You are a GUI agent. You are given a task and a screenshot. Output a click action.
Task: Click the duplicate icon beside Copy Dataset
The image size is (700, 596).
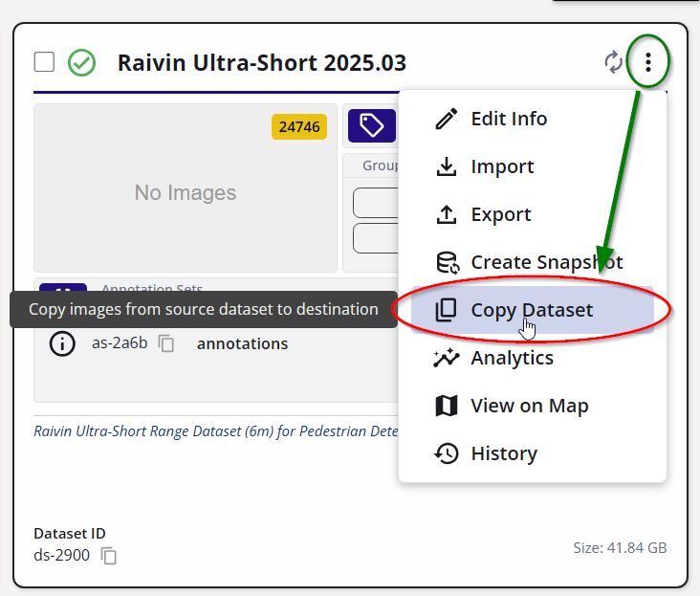446,310
